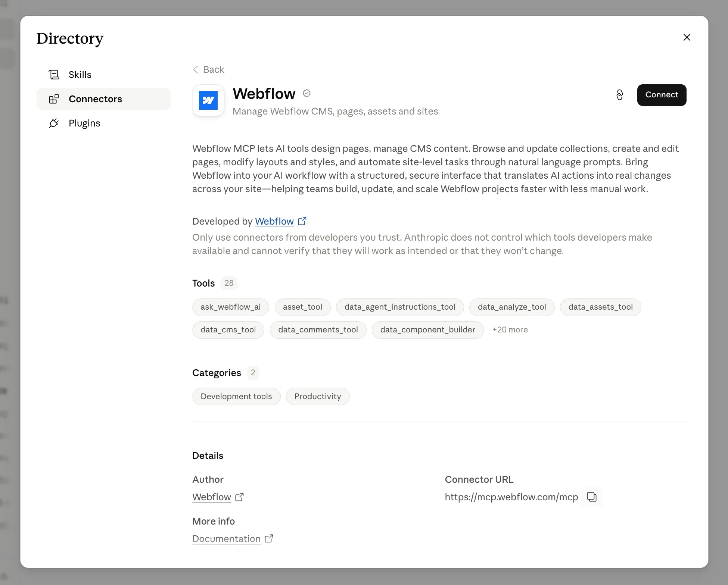Copy link icon beside Connect button

(x=620, y=95)
